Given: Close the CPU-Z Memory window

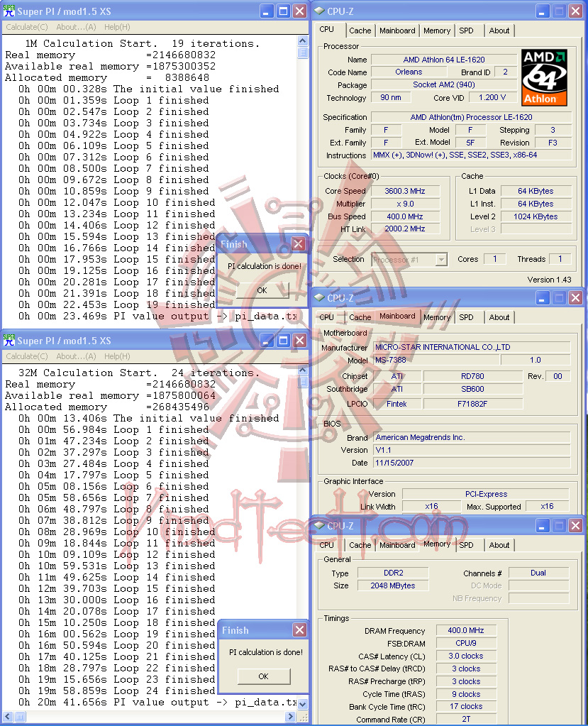Looking at the screenshot, I should (x=575, y=526).
